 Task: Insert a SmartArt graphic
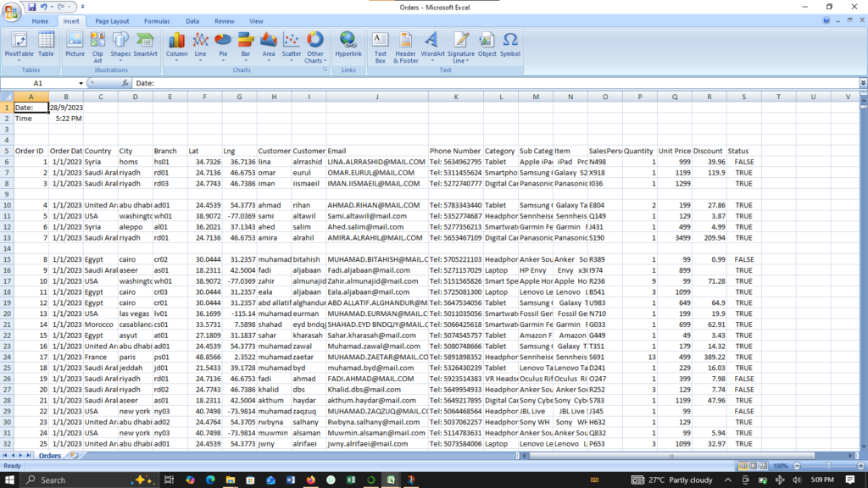[x=145, y=44]
